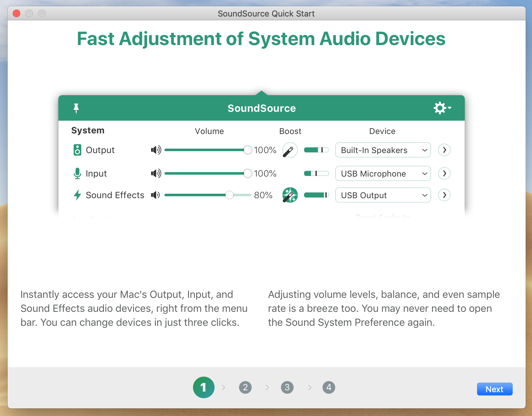Click the pin icon in SoundSource header
Viewport: 532px width, 416px height.
(76, 108)
